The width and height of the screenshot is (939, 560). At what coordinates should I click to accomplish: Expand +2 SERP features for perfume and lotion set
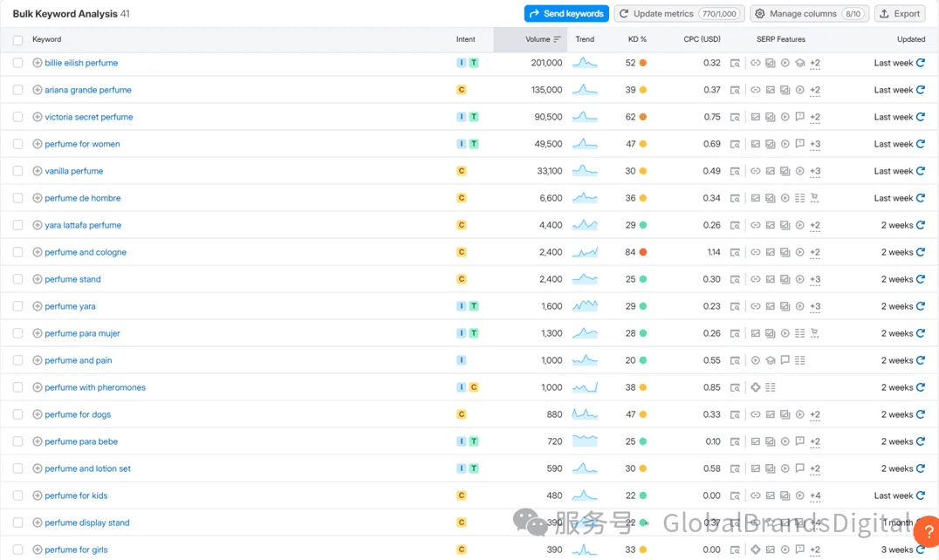point(815,468)
